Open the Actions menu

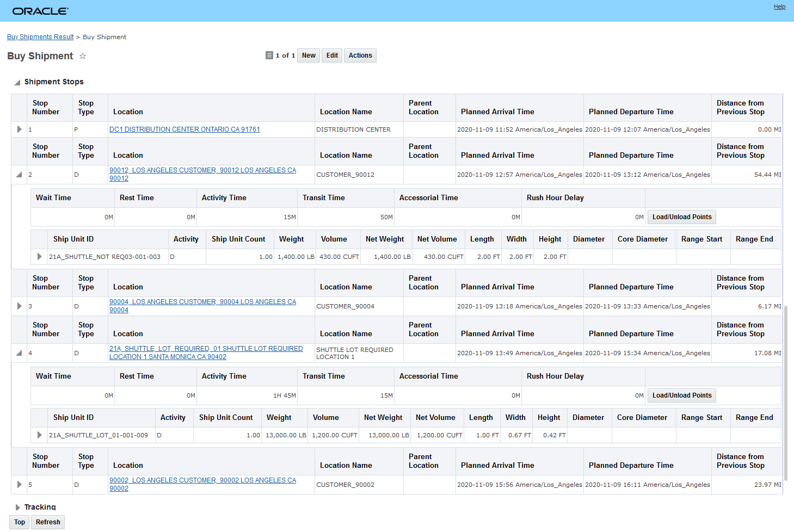coord(360,55)
